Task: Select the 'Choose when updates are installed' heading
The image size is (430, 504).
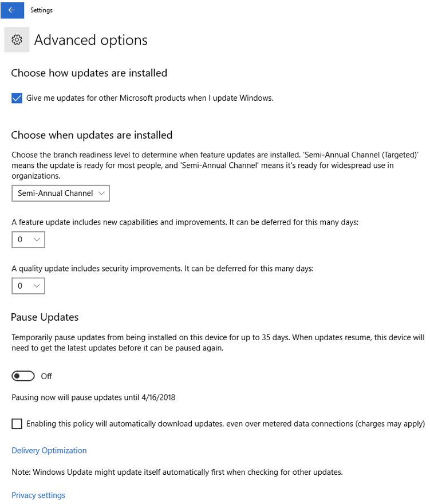Action: (x=92, y=136)
